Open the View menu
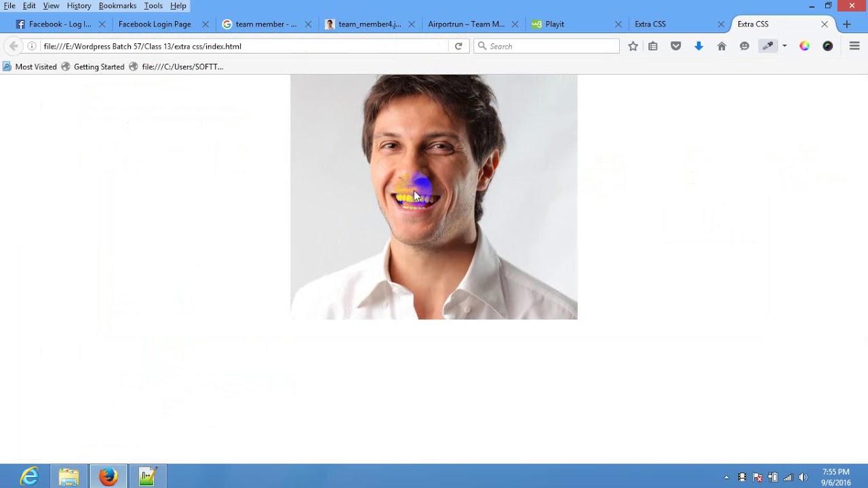This screenshot has width=868, height=488. (52, 5)
